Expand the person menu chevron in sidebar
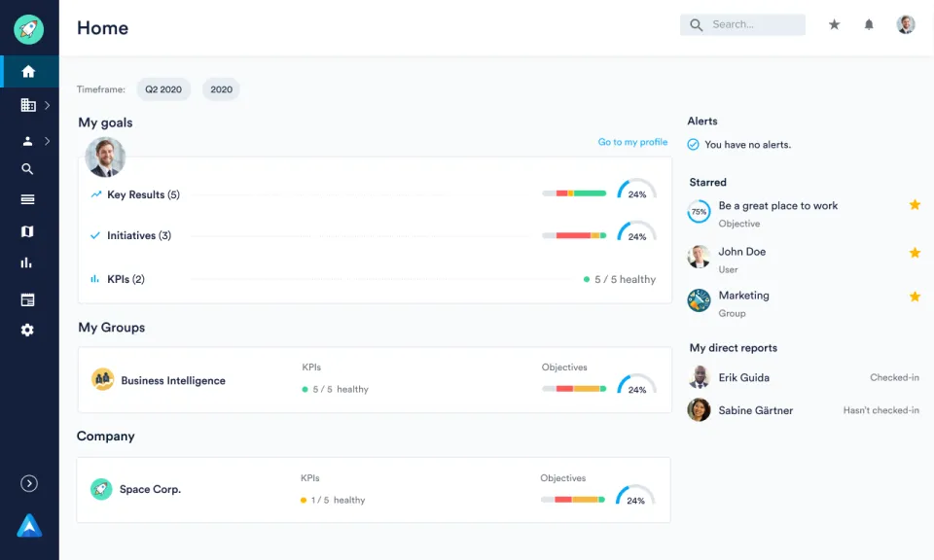 click(47, 141)
